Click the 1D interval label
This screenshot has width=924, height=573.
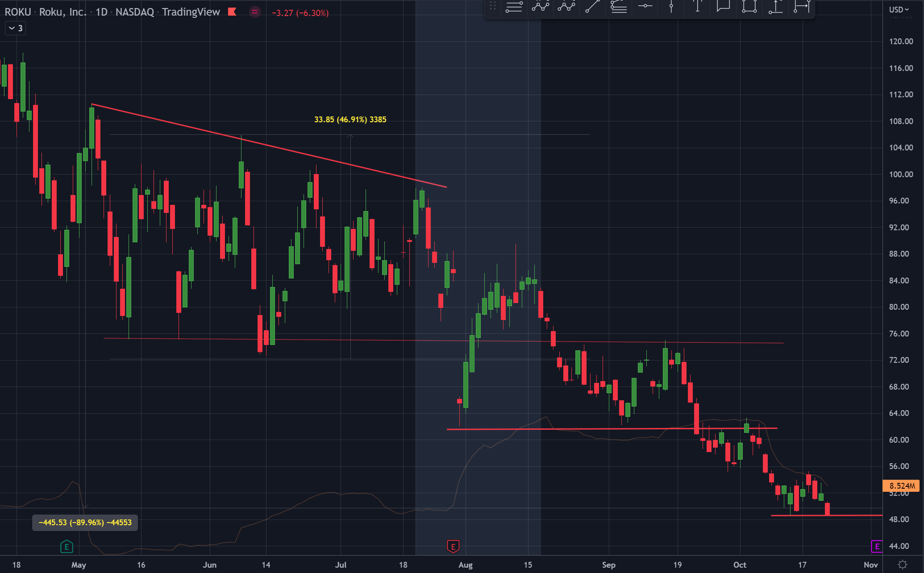pos(101,12)
